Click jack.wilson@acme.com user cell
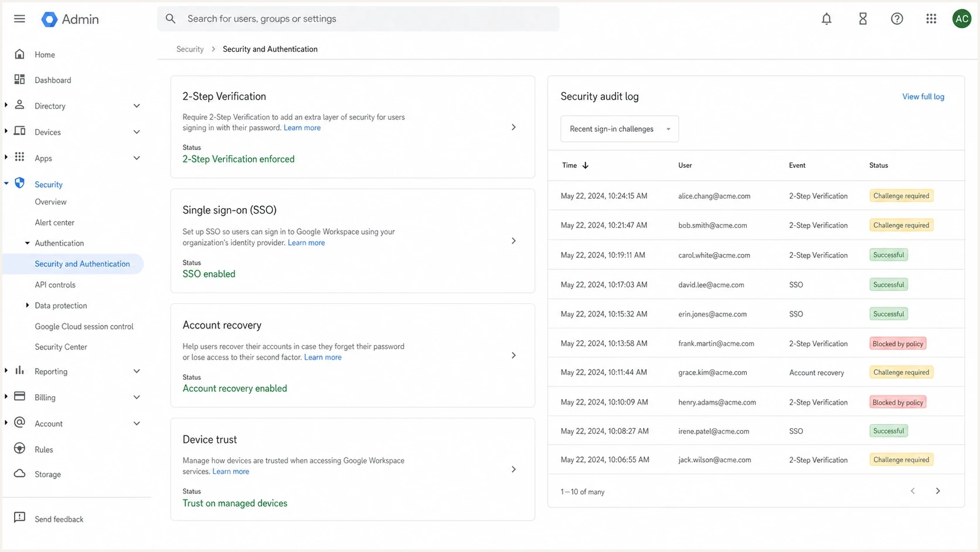The width and height of the screenshot is (980, 552). 714,460
